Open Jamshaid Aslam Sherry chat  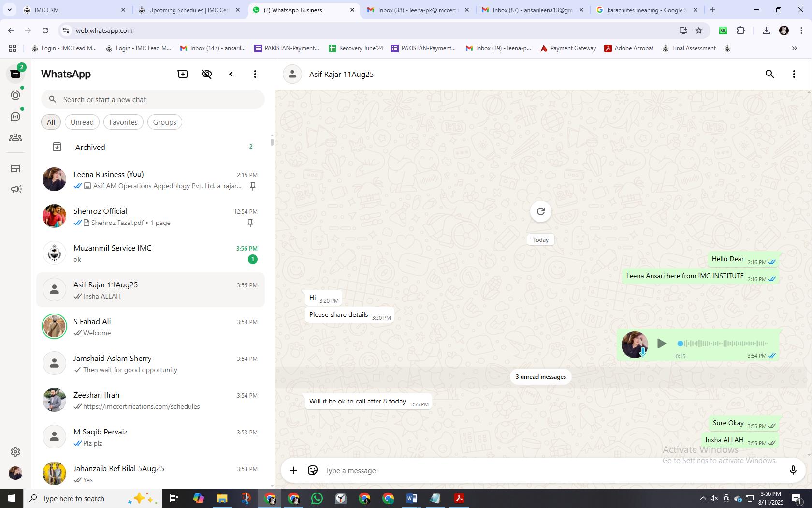(x=150, y=363)
